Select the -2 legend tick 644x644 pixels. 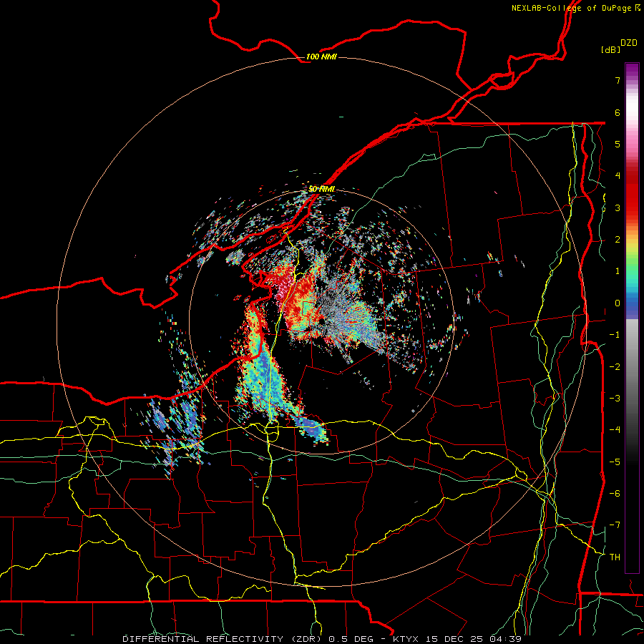point(615,367)
